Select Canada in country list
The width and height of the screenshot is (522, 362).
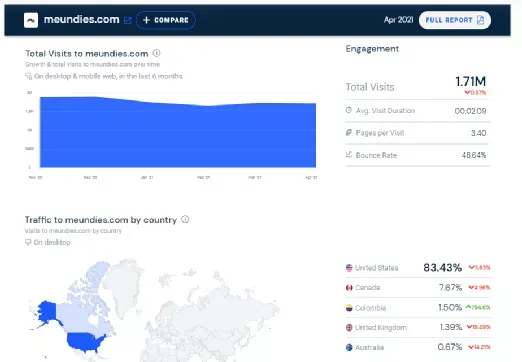pos(418,288)
